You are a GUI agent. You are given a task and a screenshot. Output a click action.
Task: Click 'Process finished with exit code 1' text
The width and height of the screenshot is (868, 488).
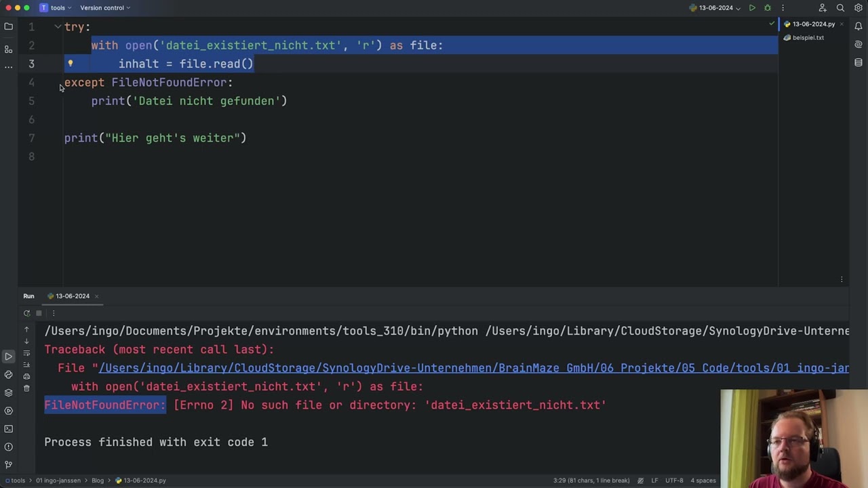click(156, 443)
